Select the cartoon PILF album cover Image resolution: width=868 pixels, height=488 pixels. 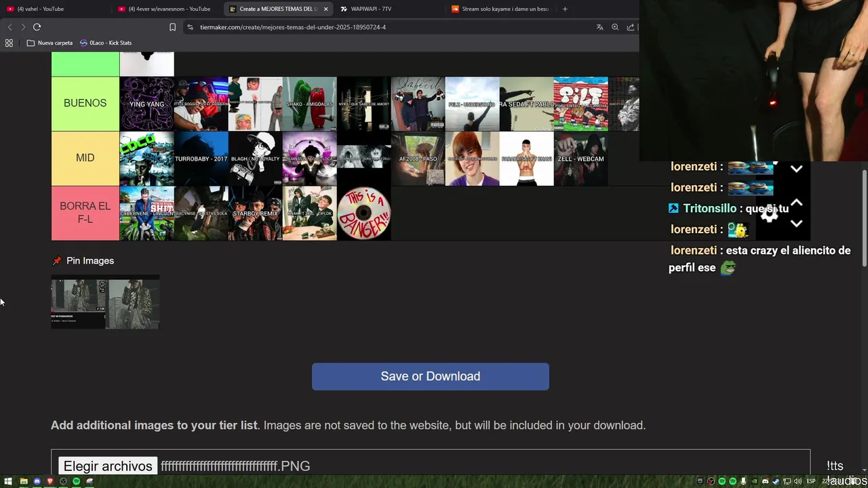pyautogui.click(x=580, y=104)
